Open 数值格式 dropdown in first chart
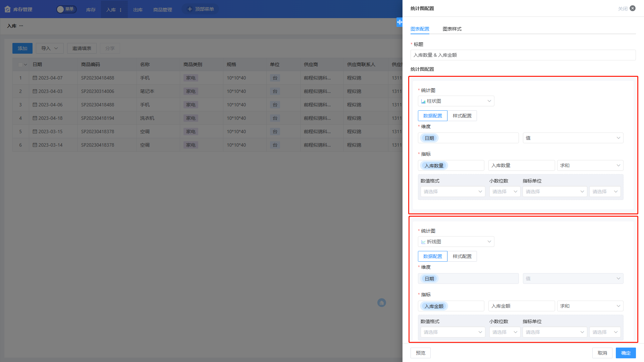This screenshot has width=644, height=362. 453,192
